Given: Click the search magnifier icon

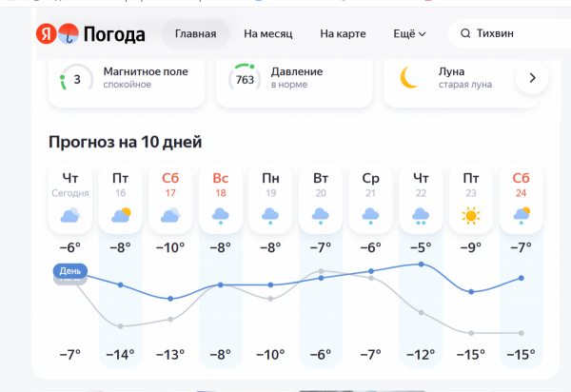Looking at the screenshot, I should [465, 34].
